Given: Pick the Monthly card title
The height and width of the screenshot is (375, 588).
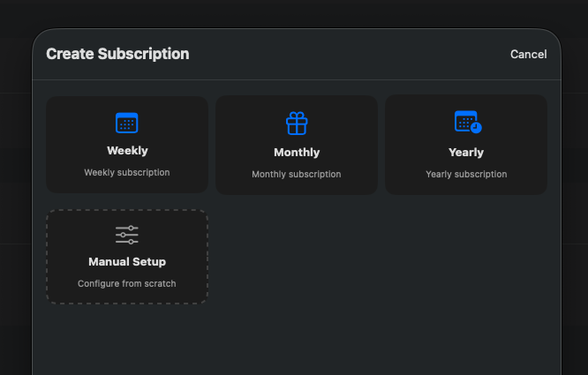Looking at the screenshot, I should tap(297, 153).
